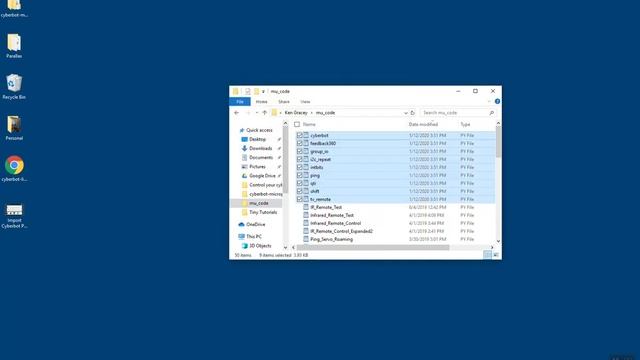The width and height of the screenshot is (640, 360).
Task: Switch to details view layout icon
Action: coord(487,255)
